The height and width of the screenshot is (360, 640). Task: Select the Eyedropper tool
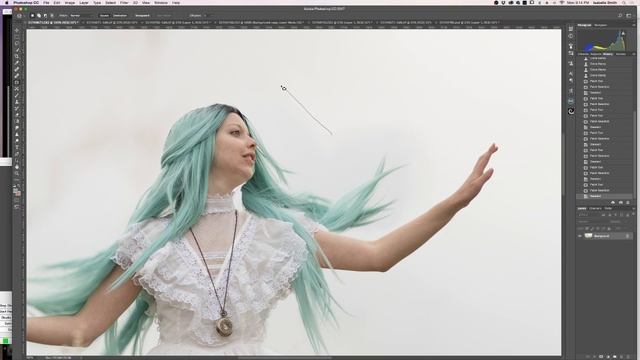tap(17, 63)
